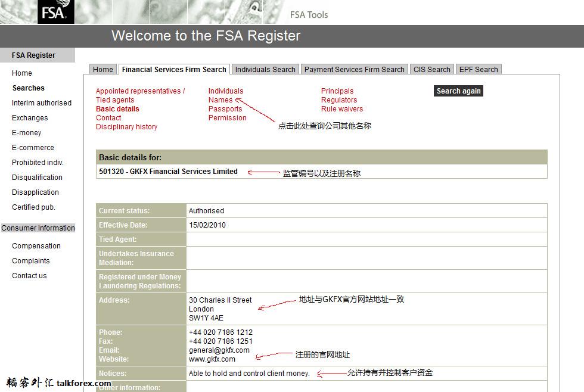Open E-money sidebar item
The height and width of the screenshot is (392, 584).
(26, 132)
